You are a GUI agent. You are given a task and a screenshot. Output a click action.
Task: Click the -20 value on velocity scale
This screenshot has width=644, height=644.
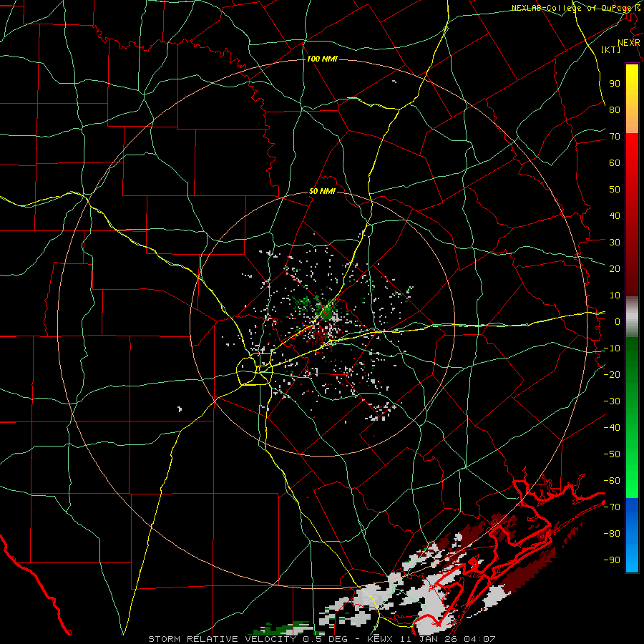coord(612,374)
